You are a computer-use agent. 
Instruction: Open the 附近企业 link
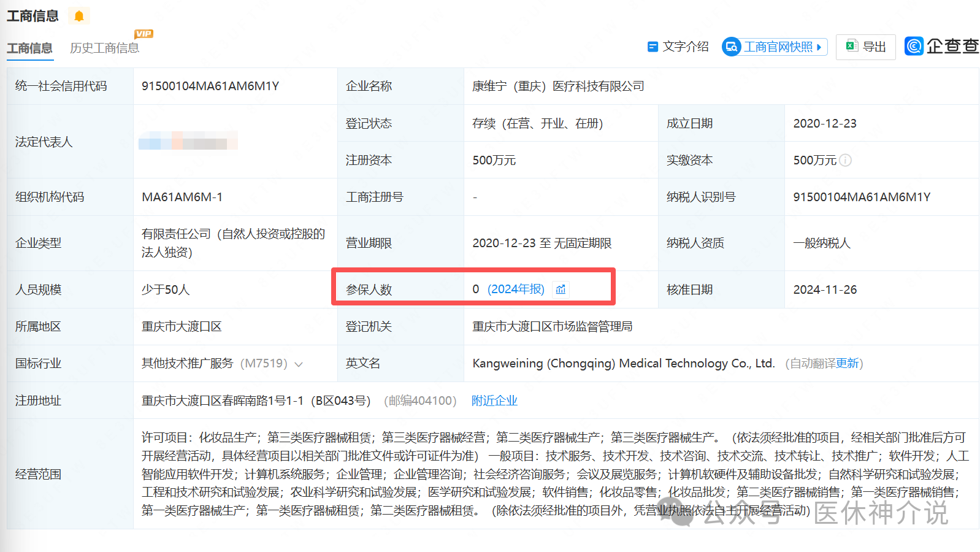tap(494, 401)
